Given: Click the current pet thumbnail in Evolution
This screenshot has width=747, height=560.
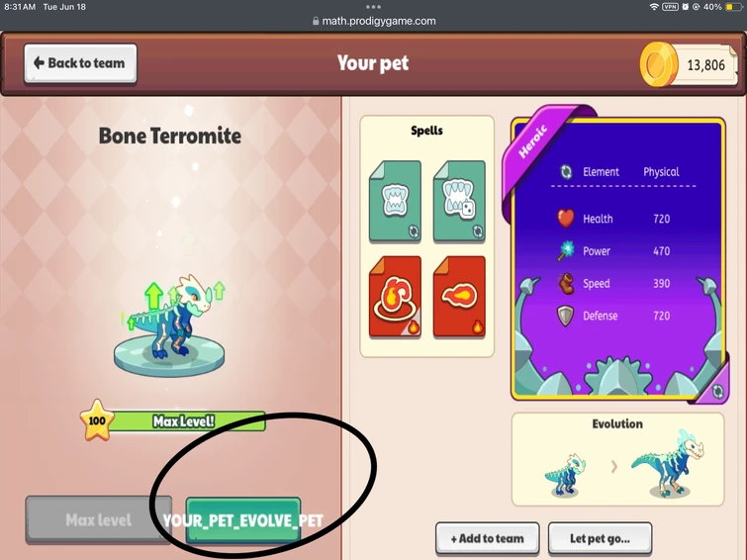Looking at the screenshot, I should point(566,475).
